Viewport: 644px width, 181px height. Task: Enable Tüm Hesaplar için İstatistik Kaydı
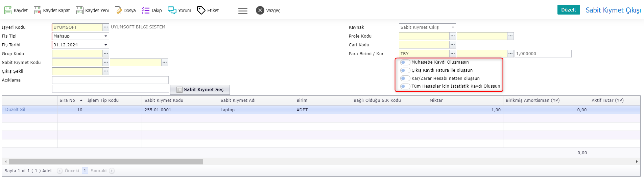pyautogui.click(x=405, y=86)
